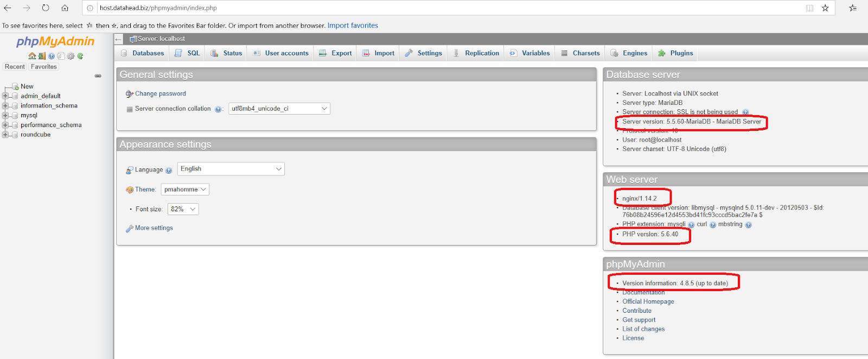The width and height of the screenshot is (868, 359).
Task: Click the Log out door icon
Action: coord(42,56)
